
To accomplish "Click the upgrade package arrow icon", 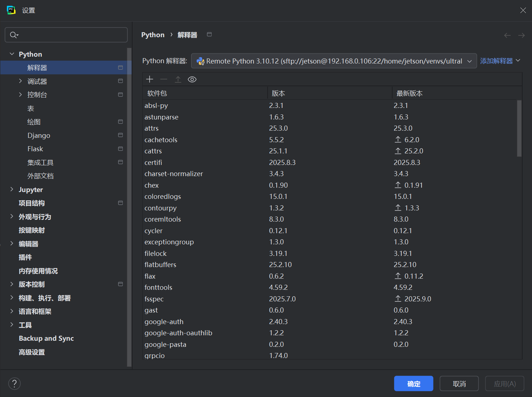I will click(x=178, y=79).
